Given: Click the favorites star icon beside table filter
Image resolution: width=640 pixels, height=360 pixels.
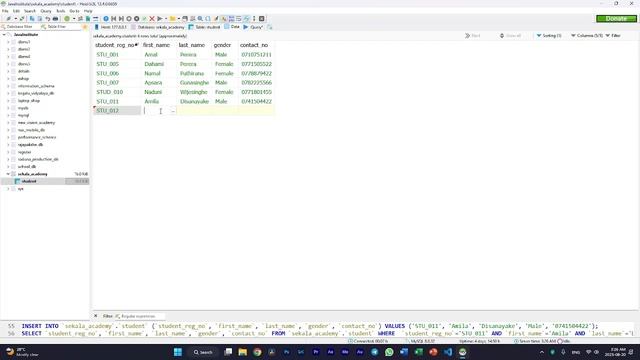Looking at the screenshot, I should click(85, 27).
